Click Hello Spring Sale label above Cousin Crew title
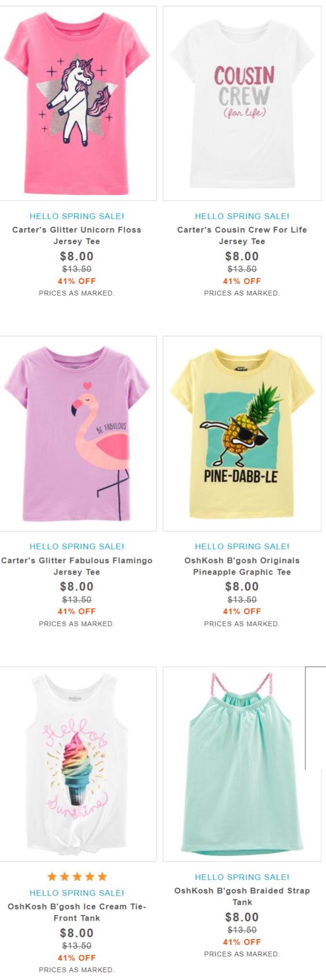Viewport: 326px width, 980px height. click(x=242, y=216)
